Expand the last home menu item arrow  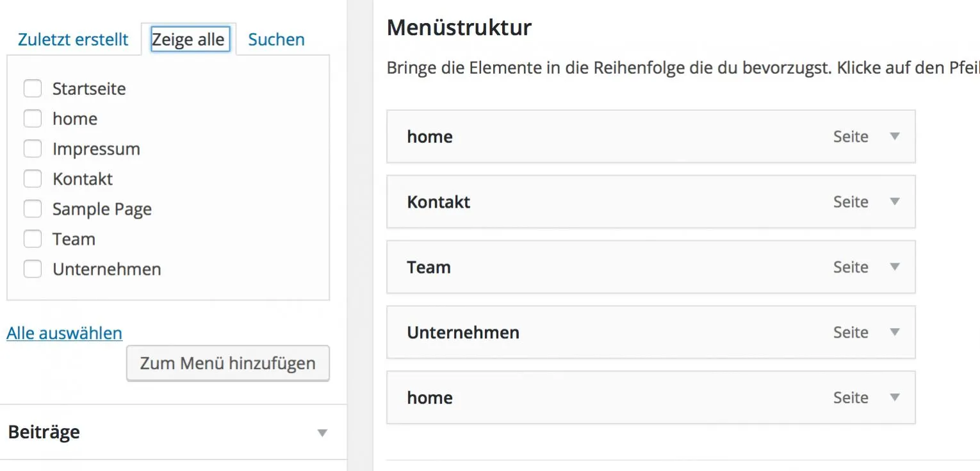click(895, 397)
